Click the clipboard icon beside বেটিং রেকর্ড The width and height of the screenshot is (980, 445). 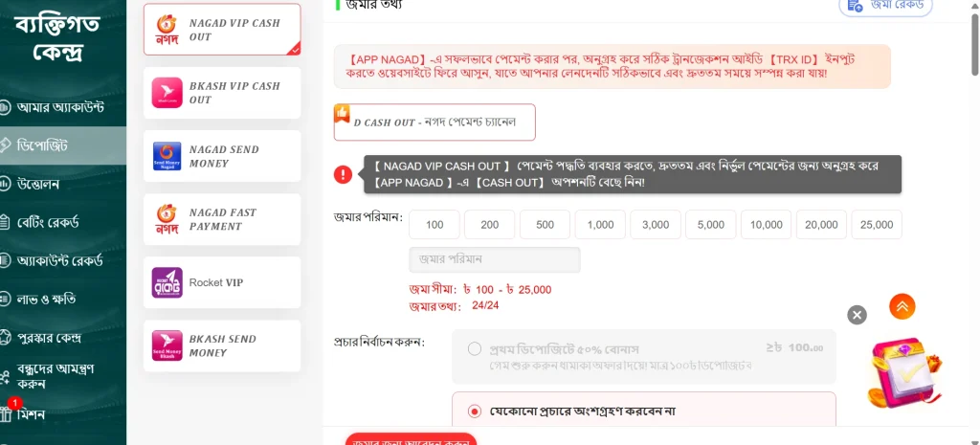click(5, 222)
